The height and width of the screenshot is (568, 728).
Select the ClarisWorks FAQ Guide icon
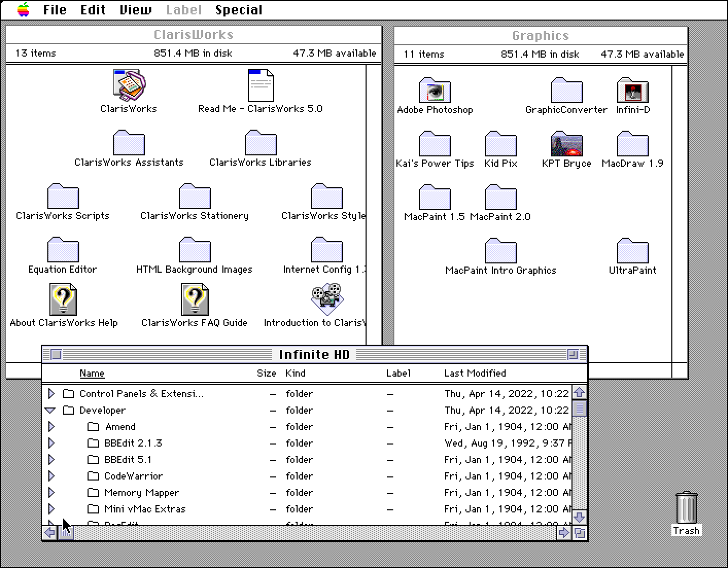tap(195, 300)
